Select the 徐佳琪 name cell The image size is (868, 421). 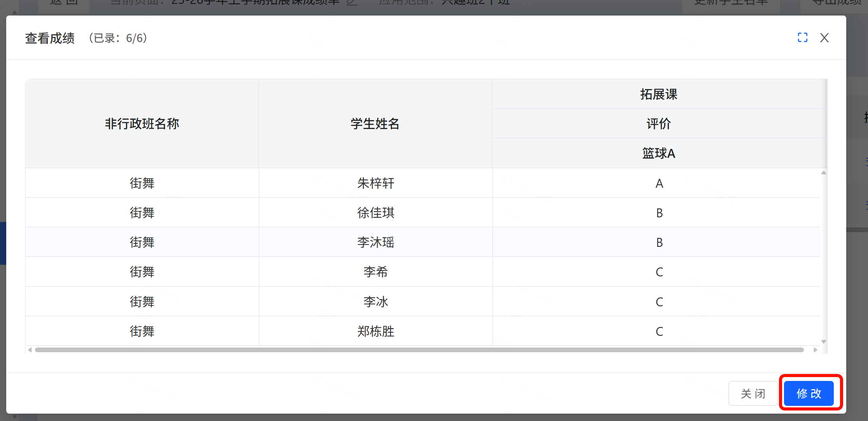(x=376, y=213)
